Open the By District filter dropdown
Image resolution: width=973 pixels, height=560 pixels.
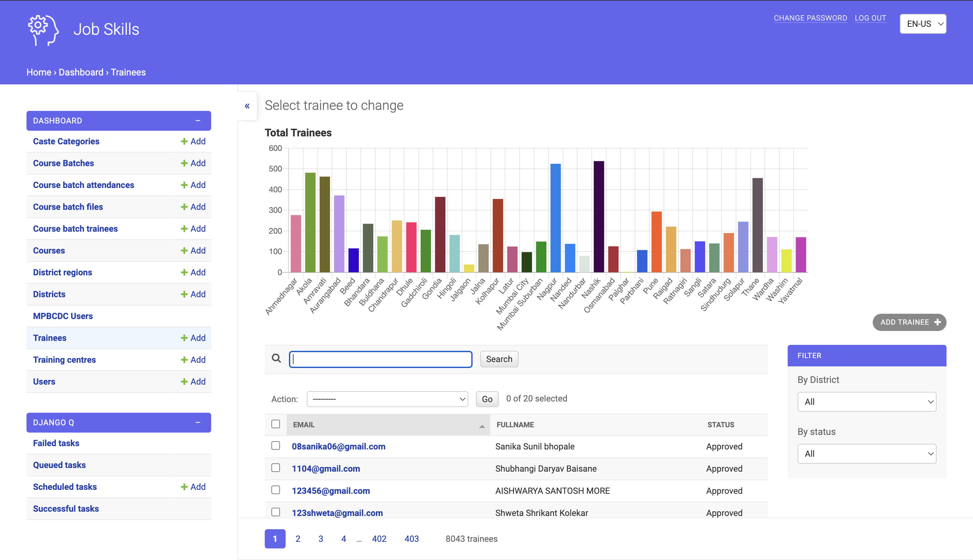[x=866, y=401]
